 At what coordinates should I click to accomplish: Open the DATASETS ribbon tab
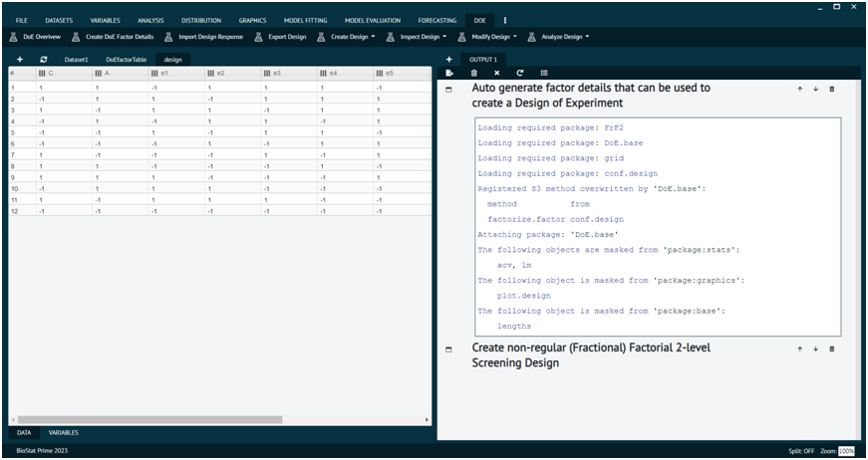(59, 21)
